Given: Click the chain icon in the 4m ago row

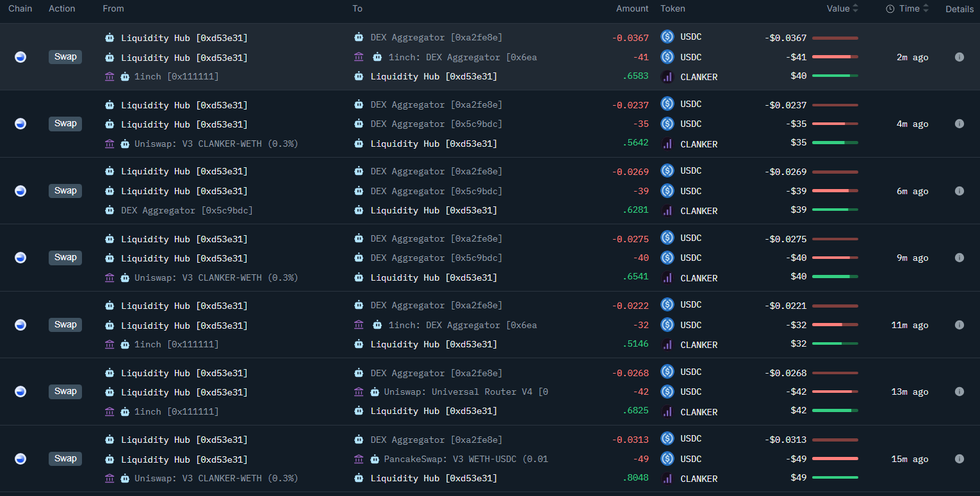Looking at the screenshot, I should pos(20,124).
